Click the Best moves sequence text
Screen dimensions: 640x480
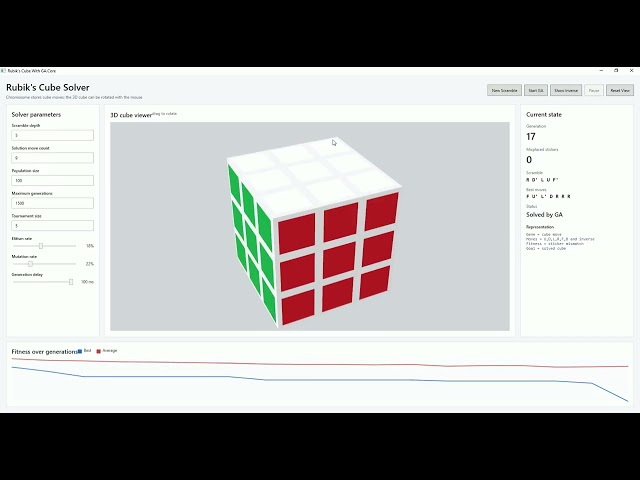click(548, 196)
